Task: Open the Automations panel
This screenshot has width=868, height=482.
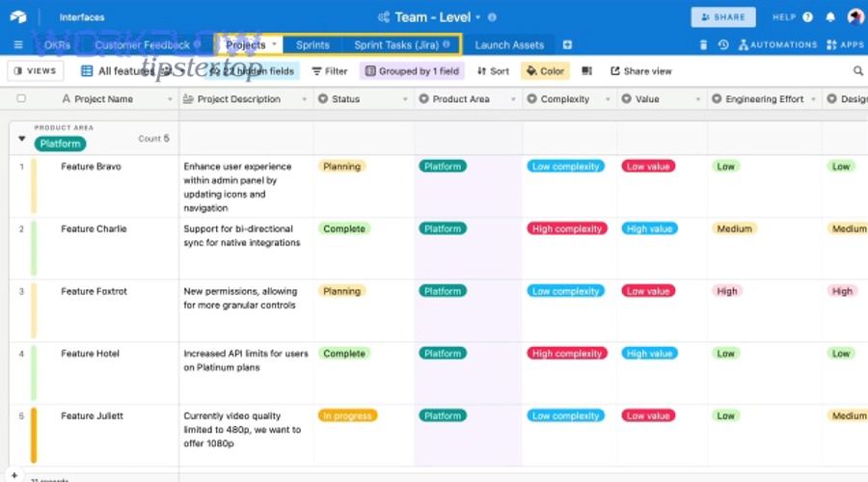Action: pyautogui.click(x=777, y=45)
